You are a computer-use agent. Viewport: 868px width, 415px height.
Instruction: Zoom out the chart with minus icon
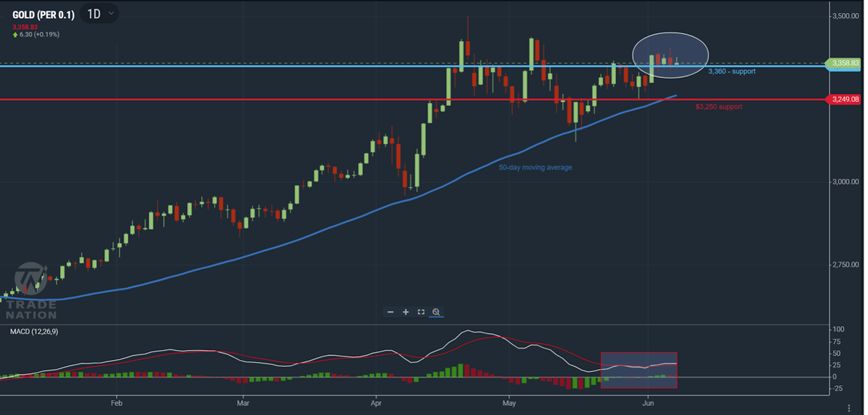(x=390, y=312)
